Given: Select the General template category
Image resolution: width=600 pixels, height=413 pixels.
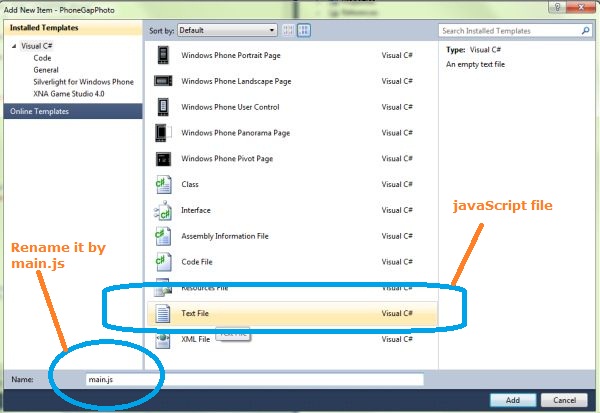Looking at the screenshot, I should click(46, 70).
